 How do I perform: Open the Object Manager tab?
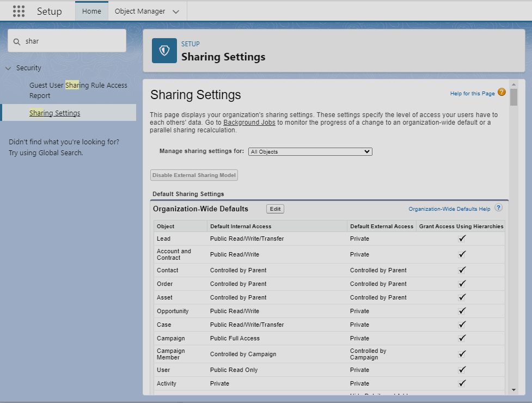point(140,11)
